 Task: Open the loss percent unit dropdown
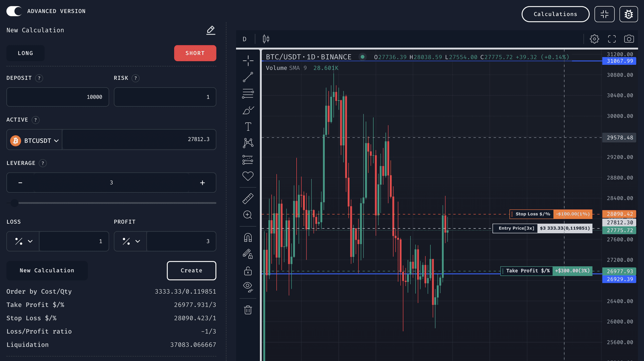pyautogui.click(x=22, y=241)
